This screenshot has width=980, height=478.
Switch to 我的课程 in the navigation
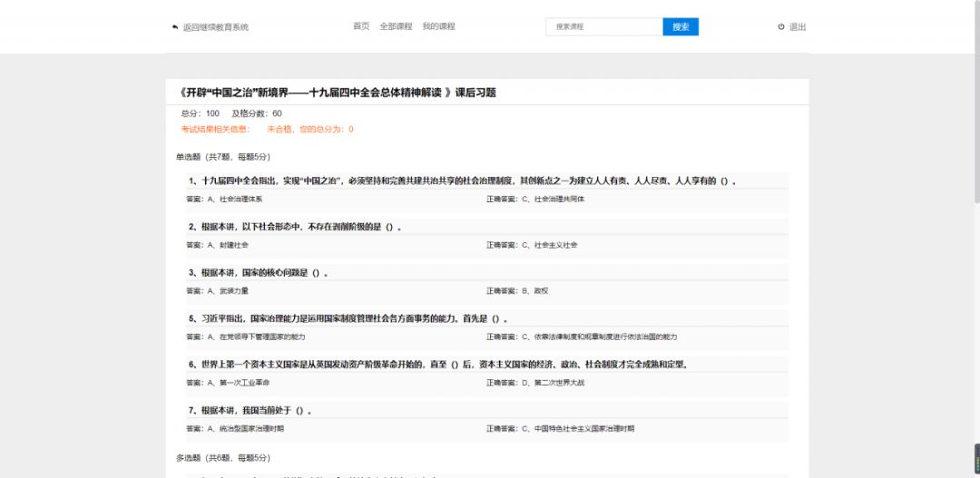tap(438, 26)
